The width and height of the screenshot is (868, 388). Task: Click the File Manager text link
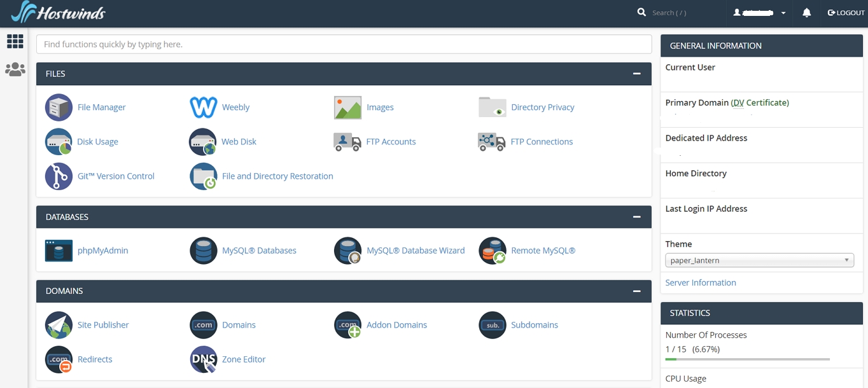click(102, 107)
